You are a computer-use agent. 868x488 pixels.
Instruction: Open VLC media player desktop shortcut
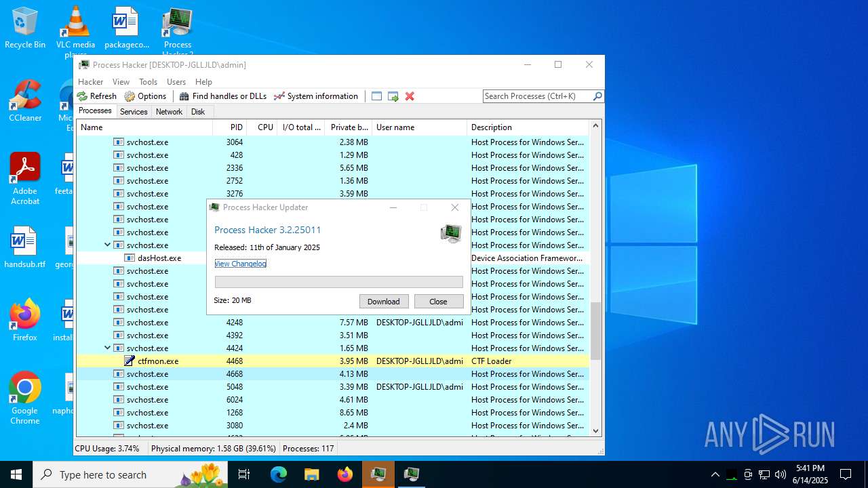point(75,30)
